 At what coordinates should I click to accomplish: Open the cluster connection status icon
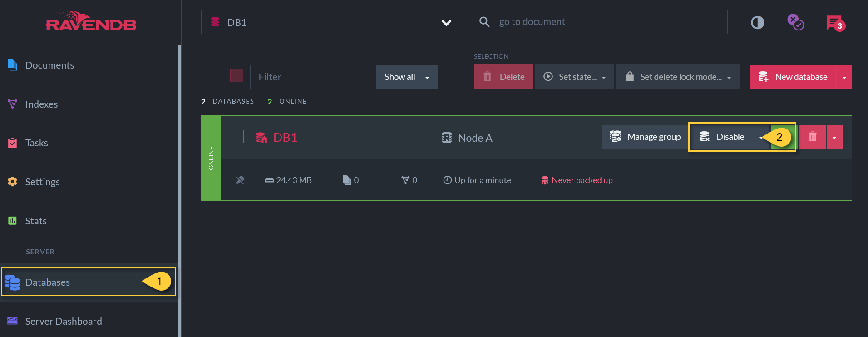pos(795,22)
